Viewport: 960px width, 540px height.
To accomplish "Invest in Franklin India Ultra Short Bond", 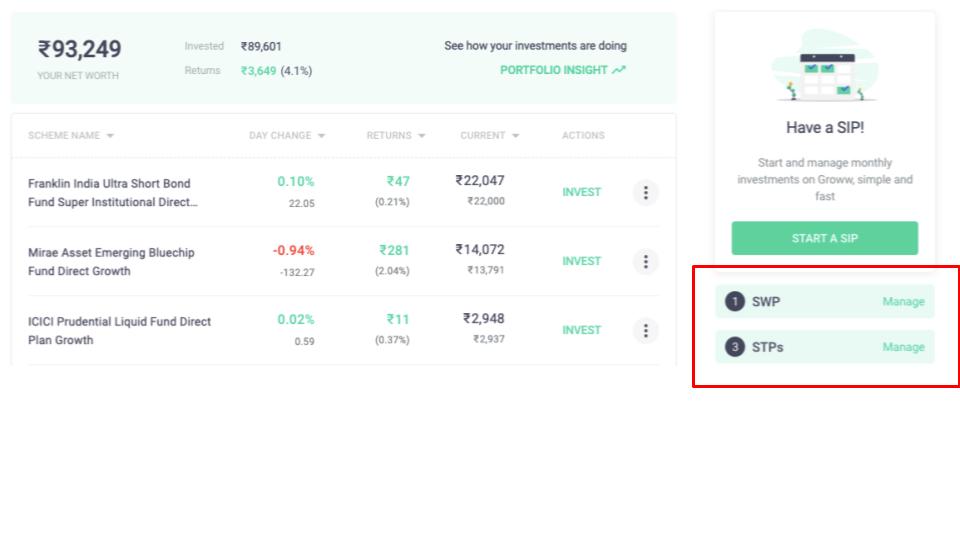I will pos(582,192).
